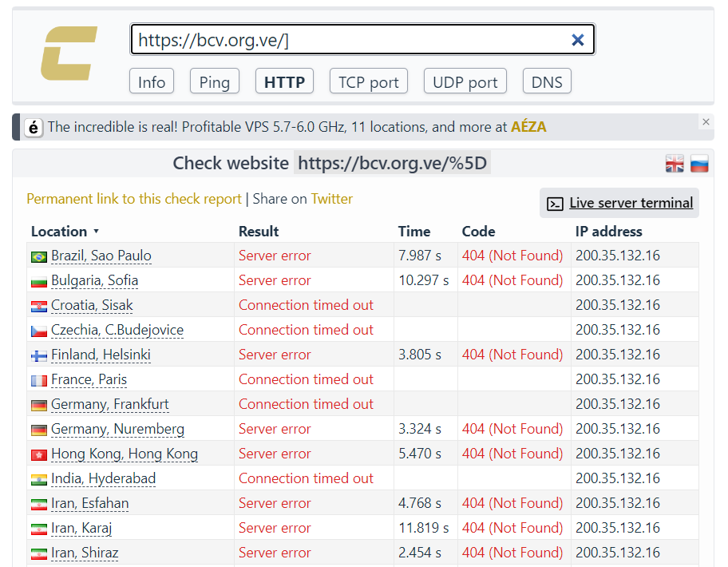The height and width of the screenshot is (567, 728).
Task: Switch language to English via UK flag
Action: click(x=675, y=164)
